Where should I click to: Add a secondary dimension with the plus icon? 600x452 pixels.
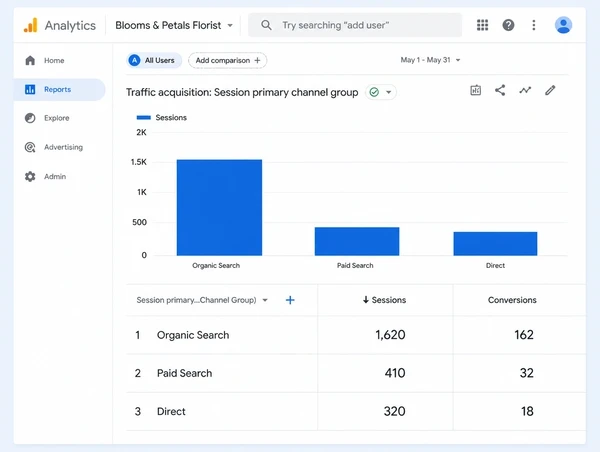[290, 300]
